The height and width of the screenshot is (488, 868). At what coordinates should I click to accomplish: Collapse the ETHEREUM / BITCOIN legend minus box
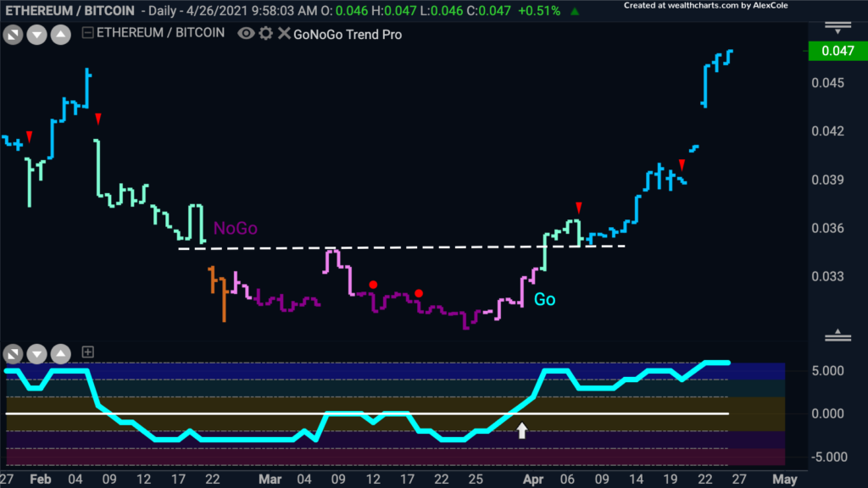click(x=87, y=33)
